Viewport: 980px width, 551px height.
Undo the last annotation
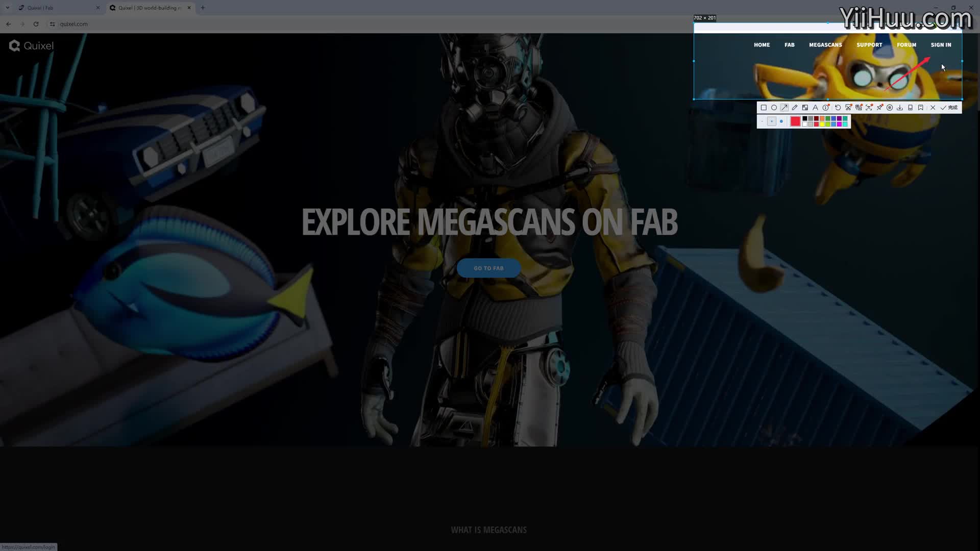(838, 108)
